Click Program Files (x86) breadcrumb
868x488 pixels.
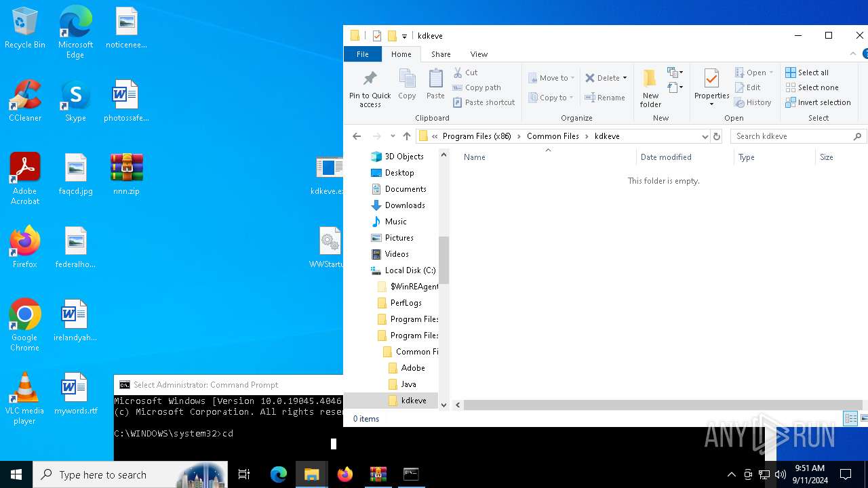pos(477,136)
